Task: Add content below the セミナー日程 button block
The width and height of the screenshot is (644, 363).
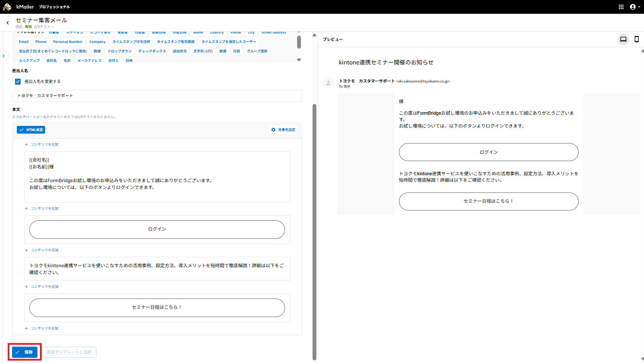Action: coord(42,328)
